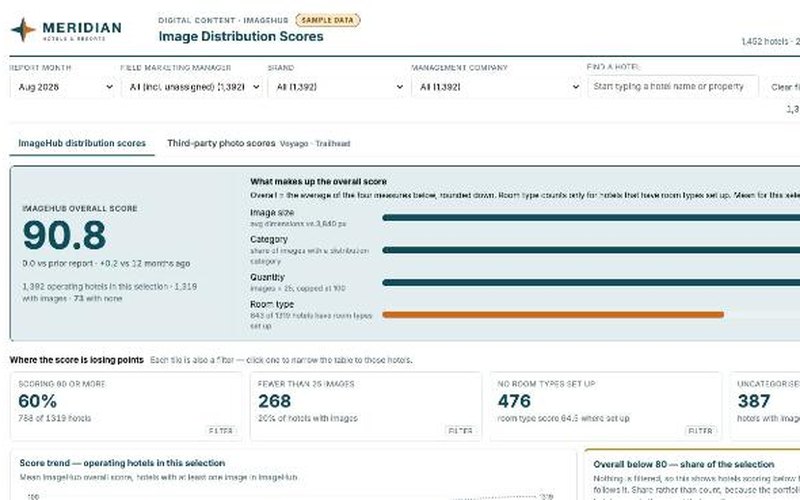
Task: Expand the Brand filter dropdown
Action: (337, 87)
